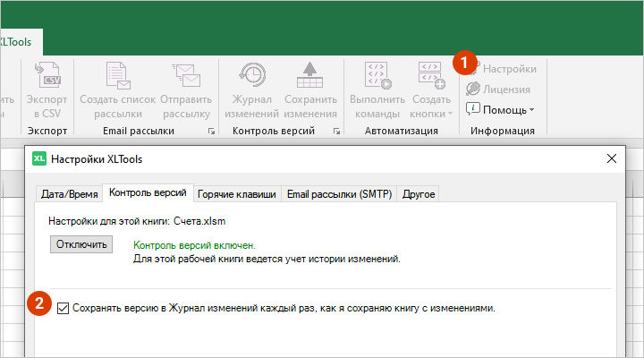Click the Отправить рассылку envelope icon
Viewport: 644px width, 358px height.
point(186,75)
